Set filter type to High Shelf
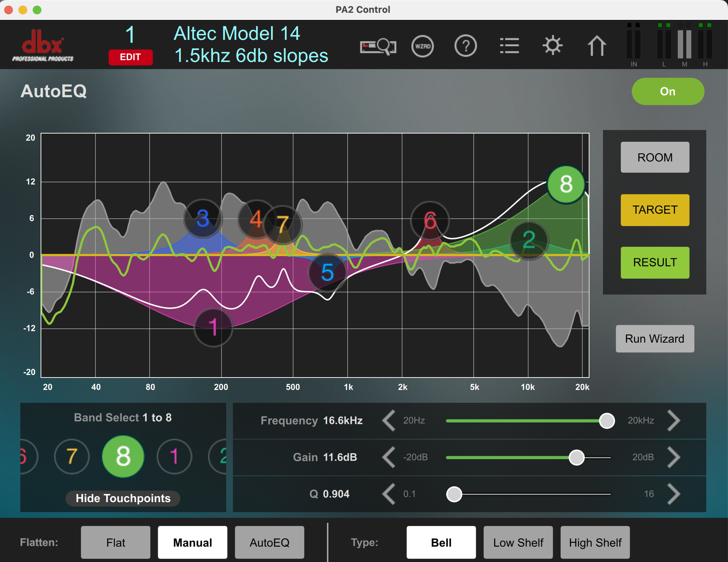 pos(595,542)
